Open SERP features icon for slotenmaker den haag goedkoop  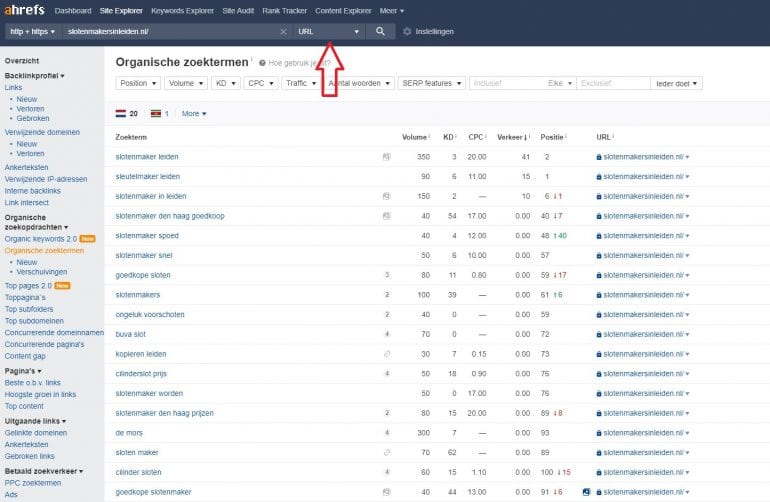tap(386, 216)
